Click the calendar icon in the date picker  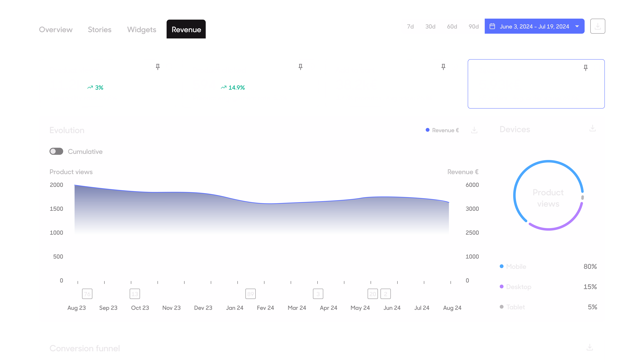492,26
